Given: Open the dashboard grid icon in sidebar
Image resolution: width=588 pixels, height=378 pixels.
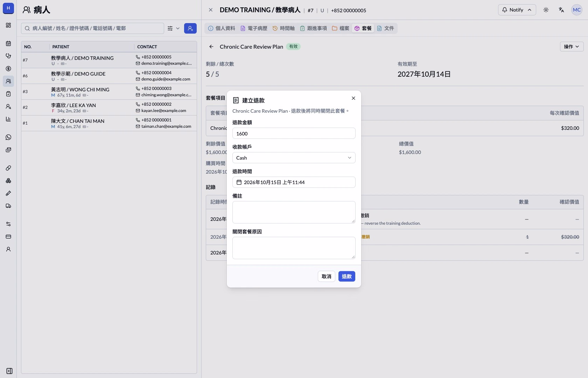Looking at the screenshot, I should point(8,25).
